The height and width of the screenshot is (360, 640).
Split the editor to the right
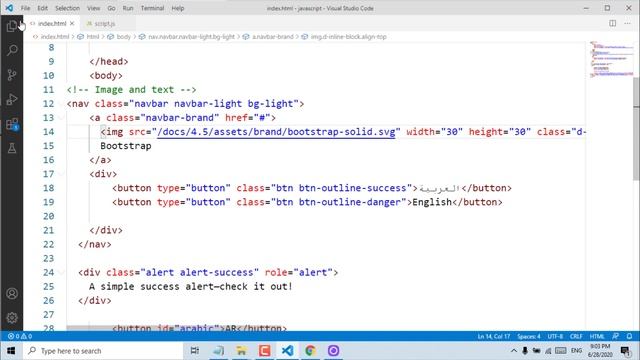(x=613, y=23)
